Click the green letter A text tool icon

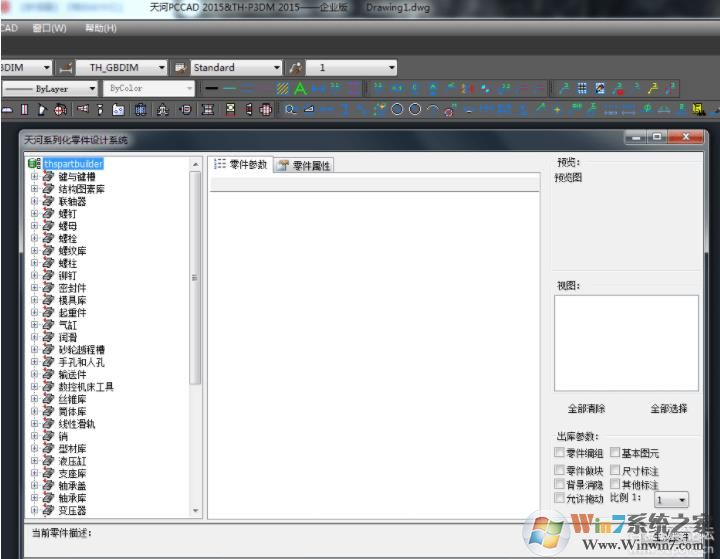click(300, 88)
